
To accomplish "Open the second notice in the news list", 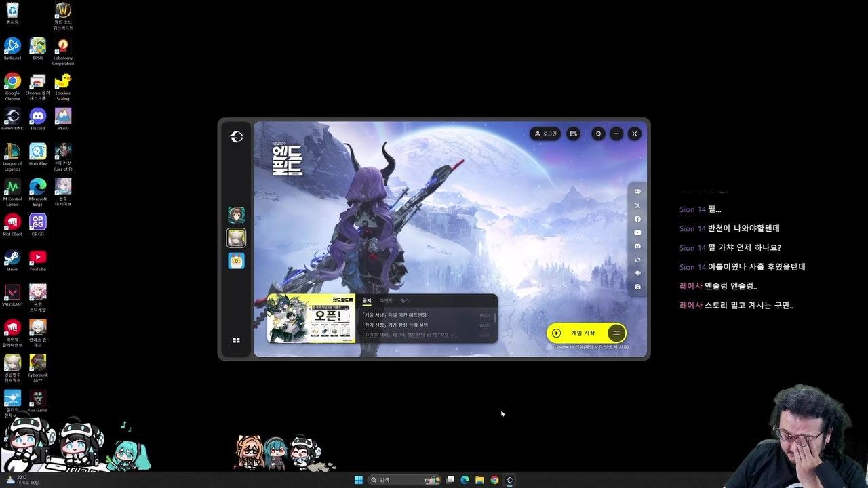I will (426, 325).
